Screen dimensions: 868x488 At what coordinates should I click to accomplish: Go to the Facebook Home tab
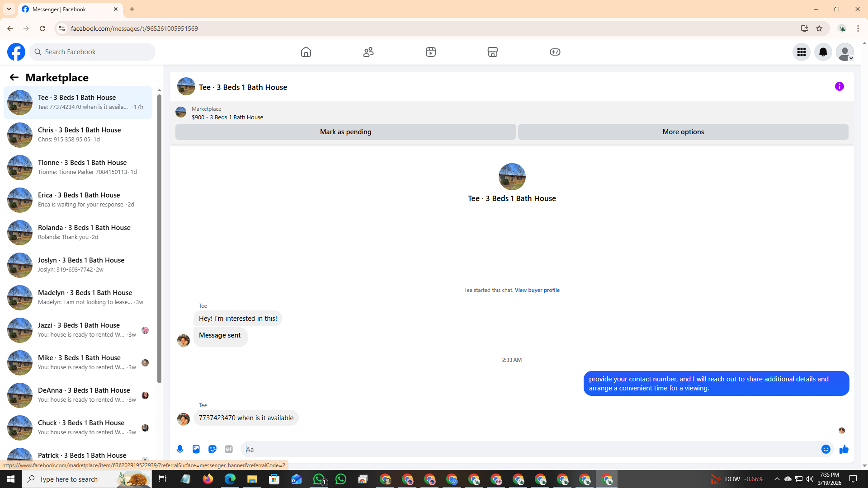[x=306, y=52]
